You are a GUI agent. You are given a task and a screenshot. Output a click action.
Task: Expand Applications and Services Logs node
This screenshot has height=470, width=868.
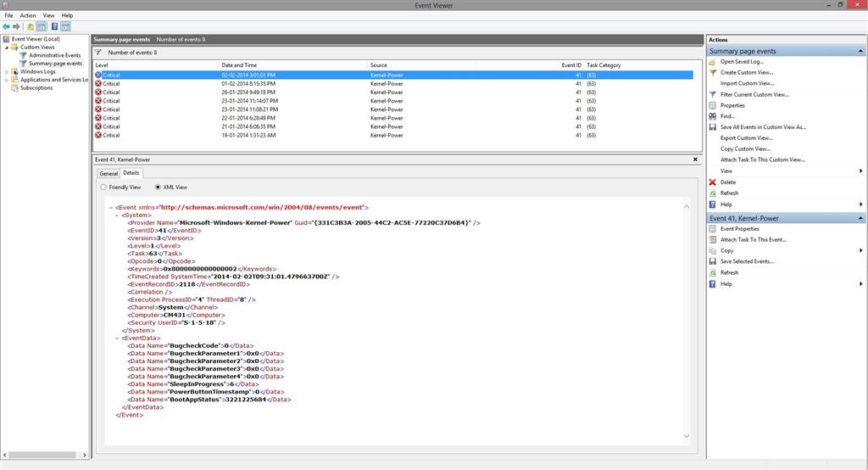click(x=7, y=80)
